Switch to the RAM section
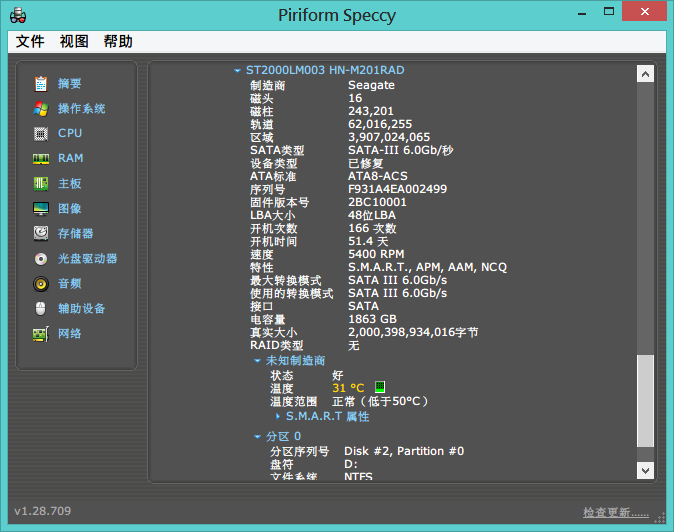Screen dimensions: 674x532 tap(70, 158)
